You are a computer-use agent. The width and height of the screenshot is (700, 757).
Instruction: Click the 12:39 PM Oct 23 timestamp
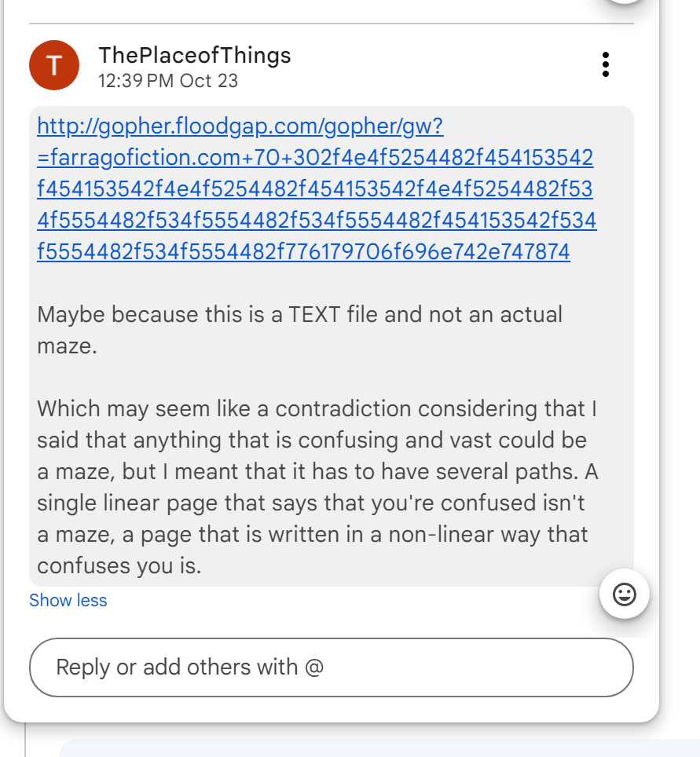[x=167, y=81]
